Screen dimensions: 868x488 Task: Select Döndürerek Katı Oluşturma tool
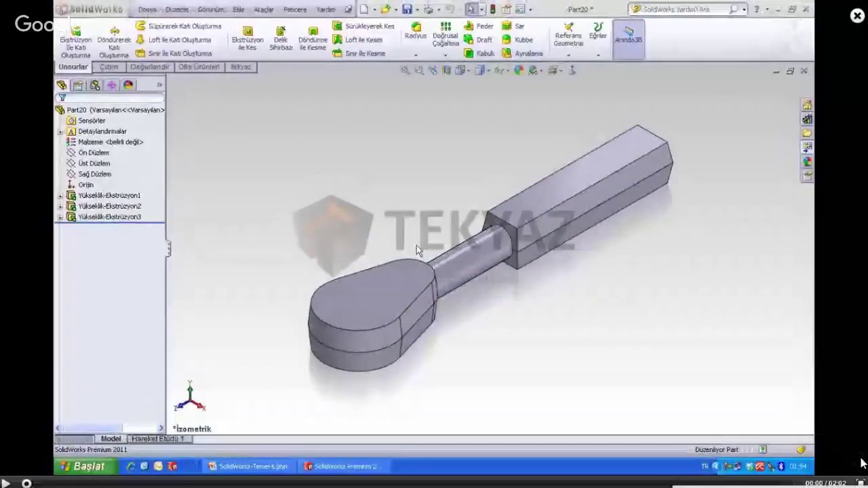pyautogui.click(x=114, y=42)
